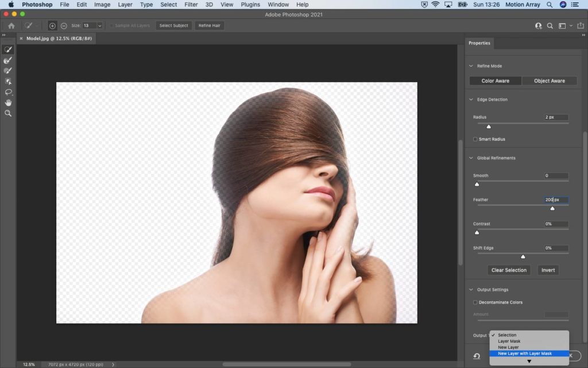
Task: Click the battery status icon
Action: pos(463,5)
